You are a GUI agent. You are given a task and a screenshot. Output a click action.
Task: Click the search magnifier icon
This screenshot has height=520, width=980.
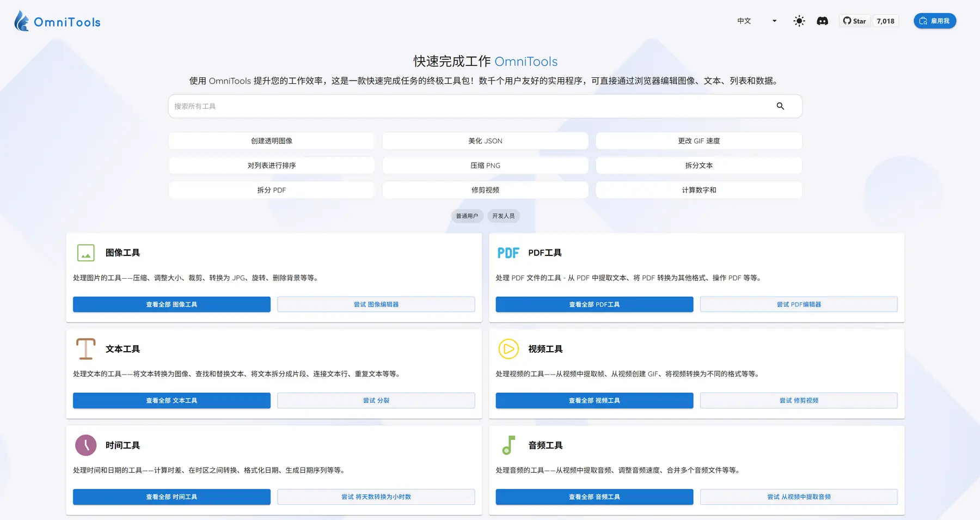click(780, 106)
